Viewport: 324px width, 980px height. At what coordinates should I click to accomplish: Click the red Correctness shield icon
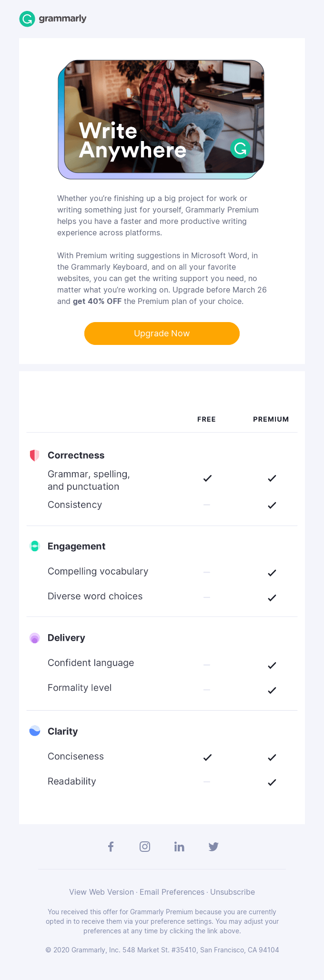pos(34,455)
